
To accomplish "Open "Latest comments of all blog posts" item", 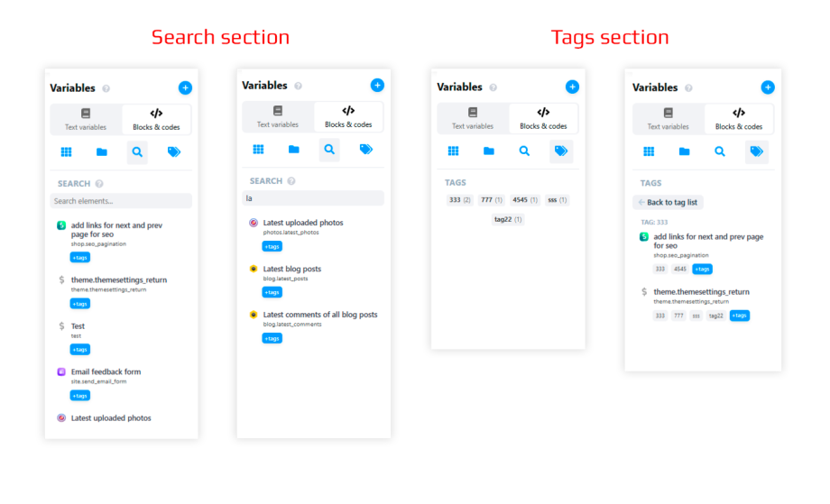I will point(320,315).
